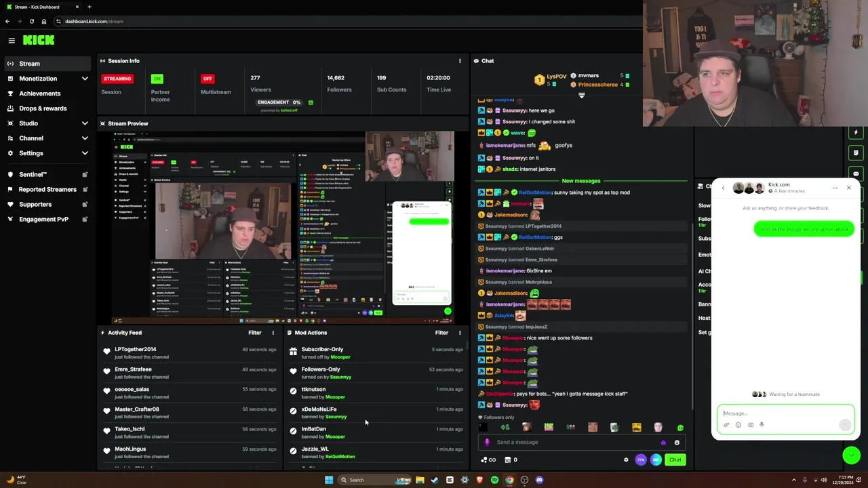Viewport: 868px width, 488px height.
Task: Toggle the Partner Income ON badge
Action: coord(157,79)
